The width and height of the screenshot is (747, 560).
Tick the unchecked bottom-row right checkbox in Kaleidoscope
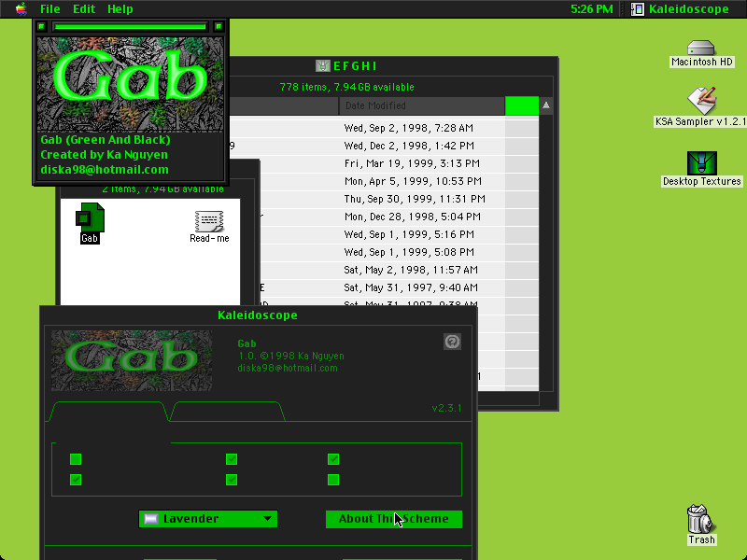tap(333, 480)
